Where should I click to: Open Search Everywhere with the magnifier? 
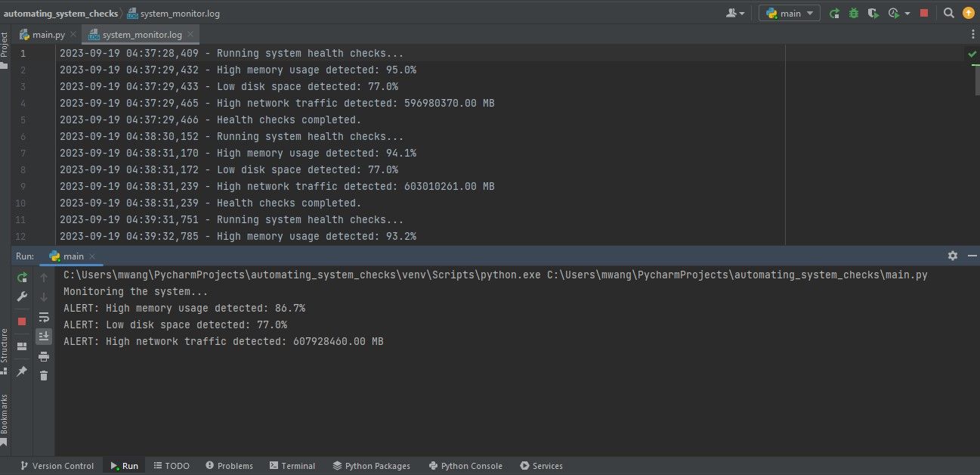pos(948,13)
